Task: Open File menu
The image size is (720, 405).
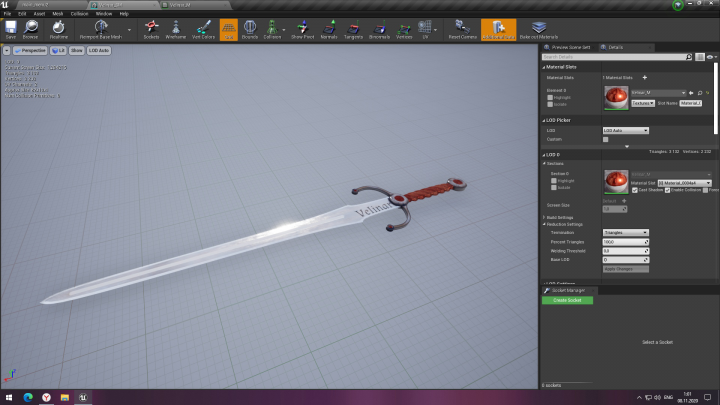Action: click(x=7, y=14)
